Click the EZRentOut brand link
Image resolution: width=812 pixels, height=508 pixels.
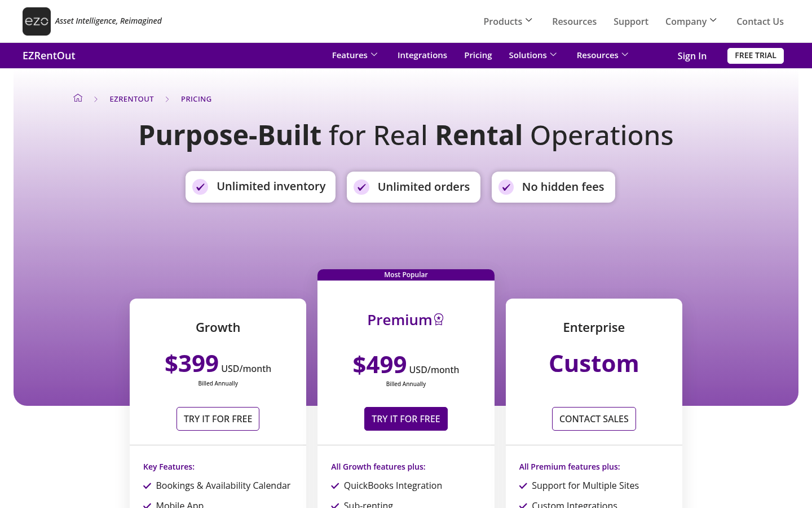click(x=49, y=55)
